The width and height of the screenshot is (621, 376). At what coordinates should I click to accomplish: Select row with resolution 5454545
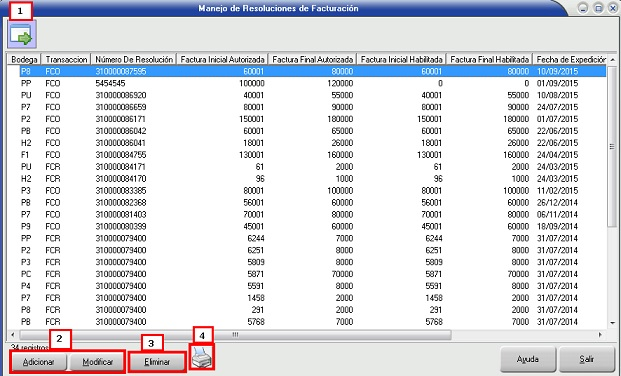pyautogui.click(x=110, y=83)
